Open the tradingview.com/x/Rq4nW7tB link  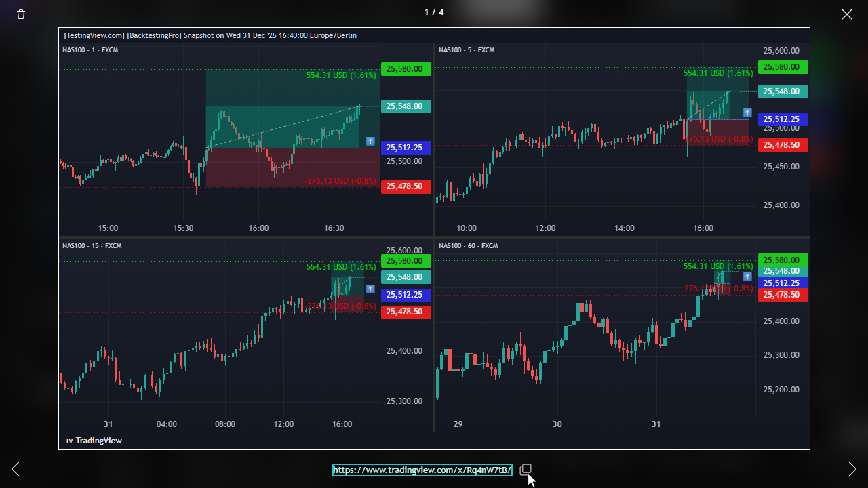pyautogui.click(x=422, y=470)
